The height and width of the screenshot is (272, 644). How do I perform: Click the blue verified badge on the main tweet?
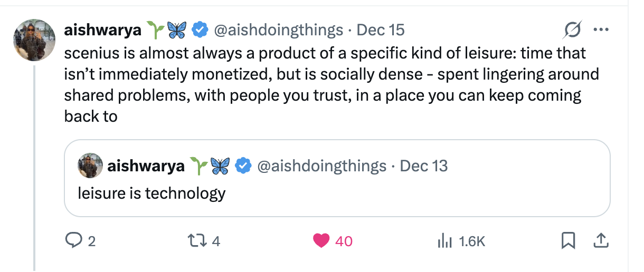pyautogui.click(x=199, y=30)
